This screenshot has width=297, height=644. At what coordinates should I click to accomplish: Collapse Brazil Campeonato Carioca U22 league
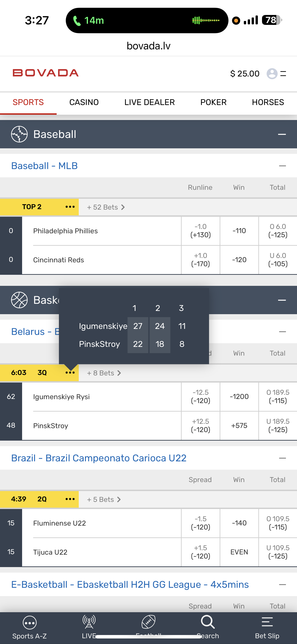click(282, 458)
